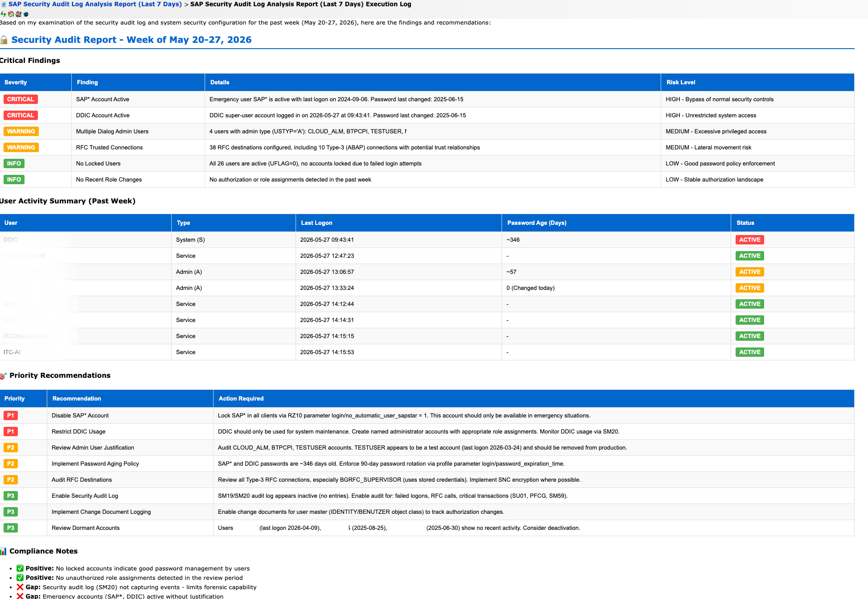Click the Compliance Notes heading
Screen dimensions: 868x599
coord(43,551)
